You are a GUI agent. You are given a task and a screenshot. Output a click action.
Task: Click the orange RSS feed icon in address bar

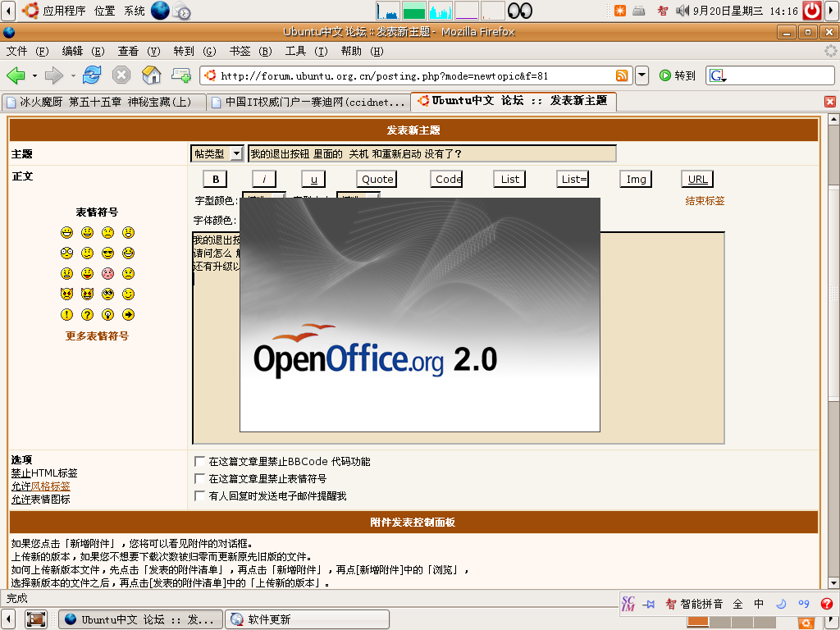[x=622, y=75]
